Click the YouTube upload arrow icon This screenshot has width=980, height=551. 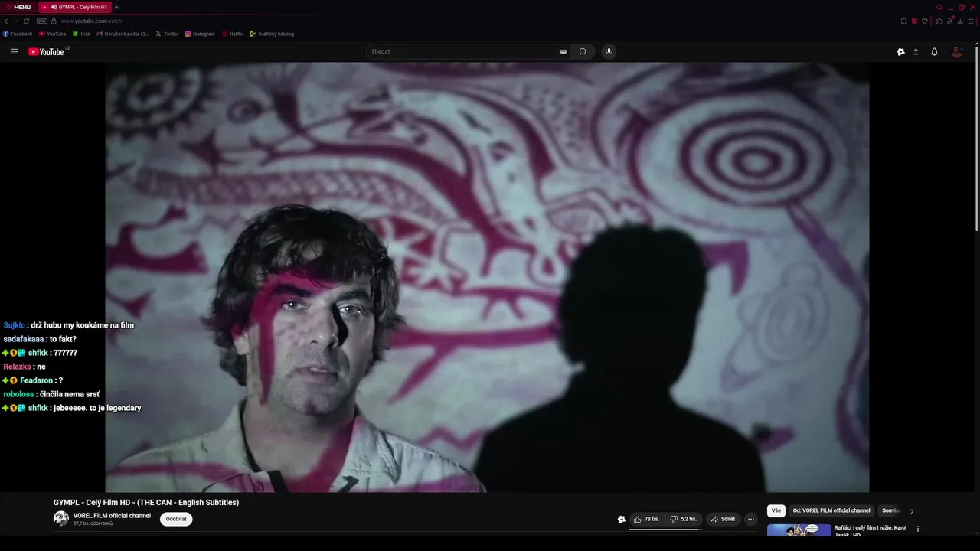(x=916, y=51)
